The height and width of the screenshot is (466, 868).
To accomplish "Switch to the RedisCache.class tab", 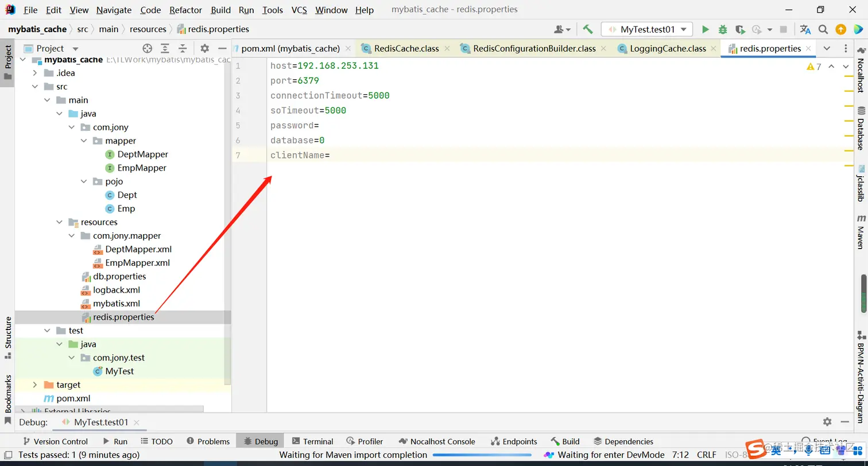I will tap(406, 48).
